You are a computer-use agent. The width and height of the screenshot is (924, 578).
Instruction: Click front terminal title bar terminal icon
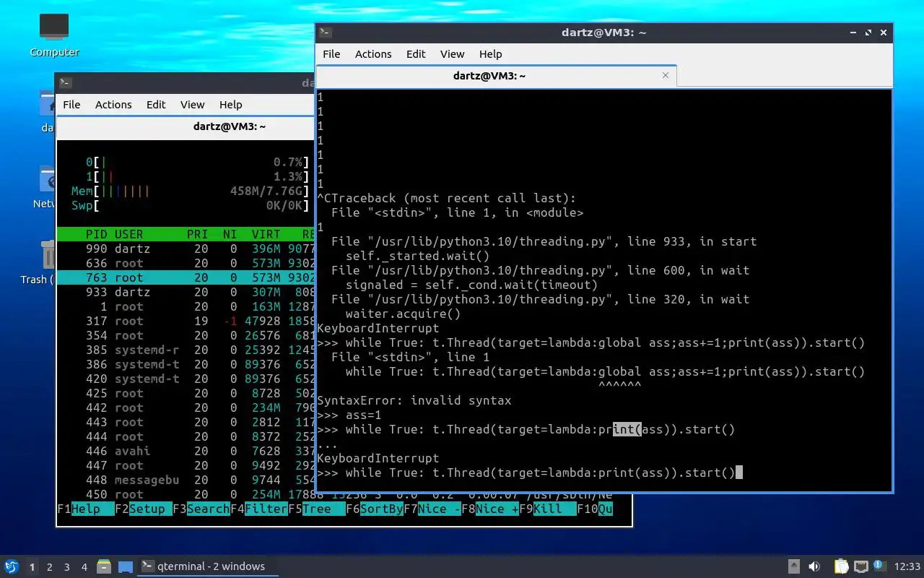[326, 33]
